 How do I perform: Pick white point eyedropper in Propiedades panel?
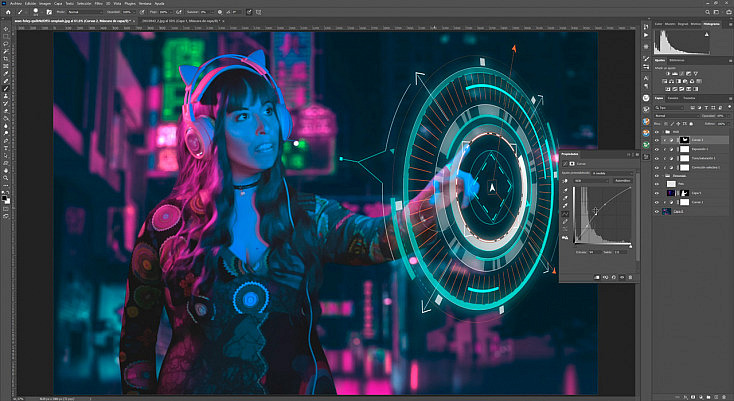pyautogui.click(x=565, y=205)
